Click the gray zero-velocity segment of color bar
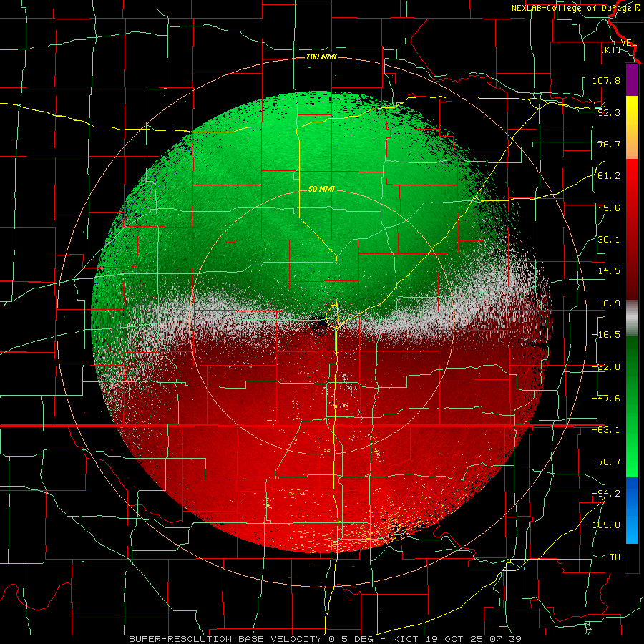Screen dimensions: 644x644 (x=632, y=318)
